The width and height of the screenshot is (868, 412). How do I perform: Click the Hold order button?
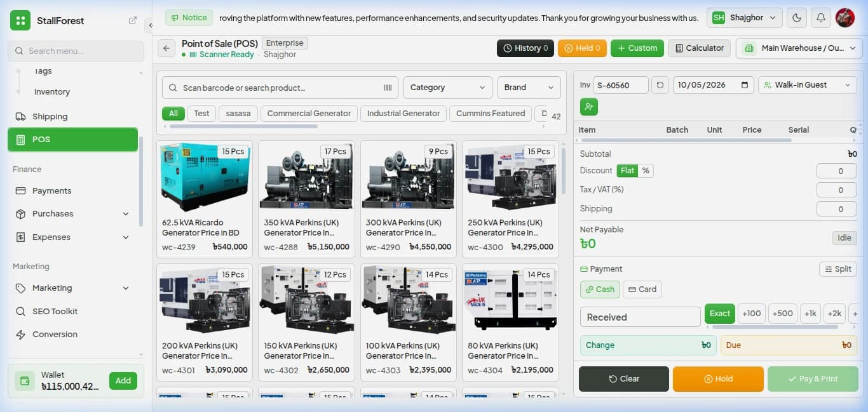[718, 379]
